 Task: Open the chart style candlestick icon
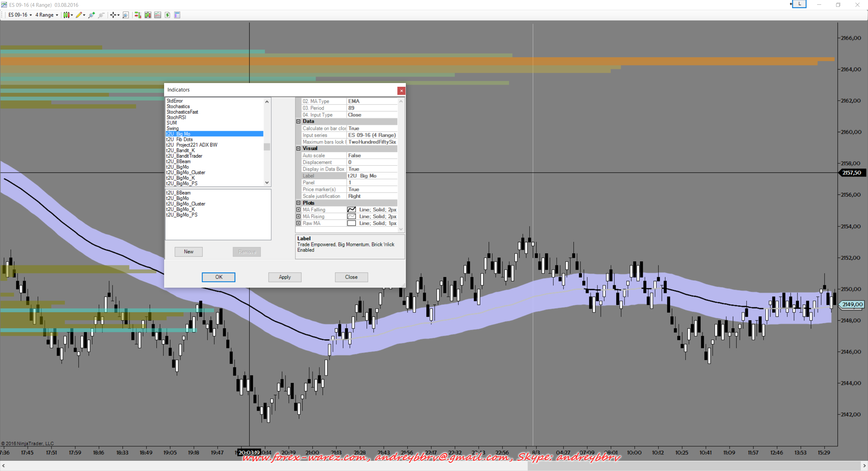click(x=66, y=15)
